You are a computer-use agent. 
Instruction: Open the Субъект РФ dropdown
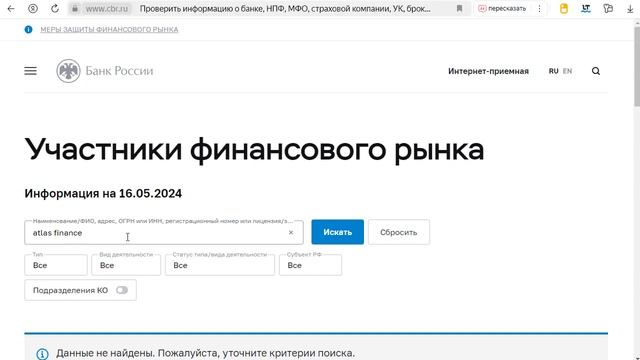(x=311, y=265)
